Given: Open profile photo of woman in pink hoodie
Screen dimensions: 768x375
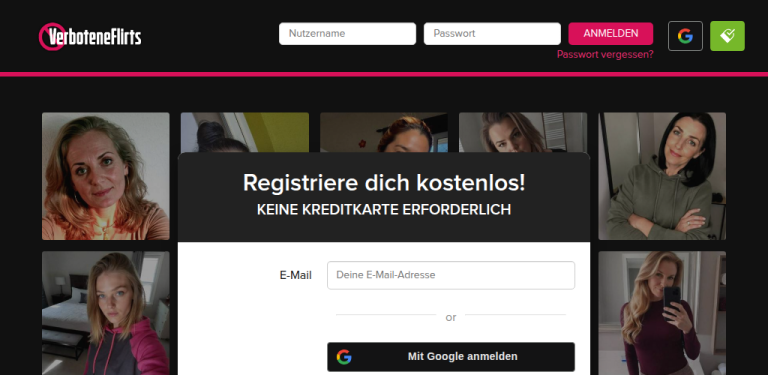Looking at the screenshot, I should (106, 313).
